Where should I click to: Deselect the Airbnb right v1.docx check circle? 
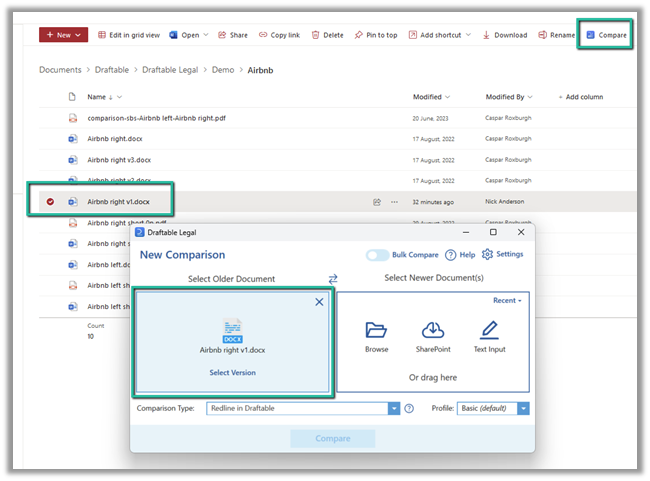(x=50, y=202)
